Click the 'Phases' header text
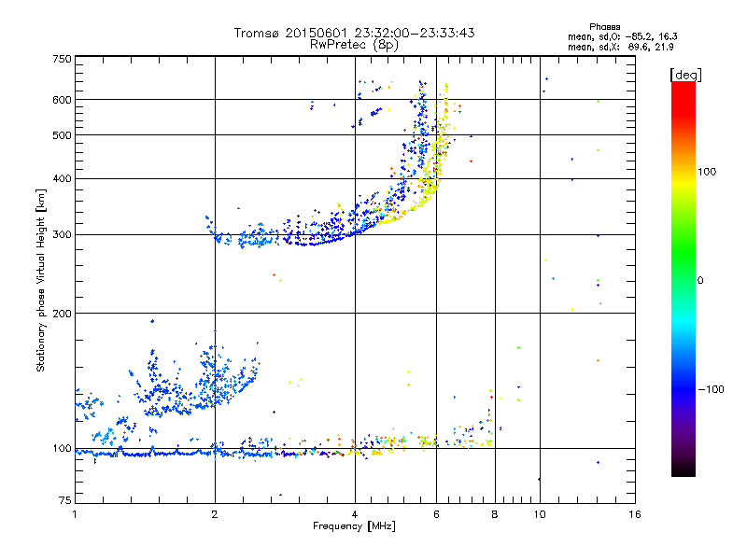This screenshot has height=560, width=747. [605, 27]
